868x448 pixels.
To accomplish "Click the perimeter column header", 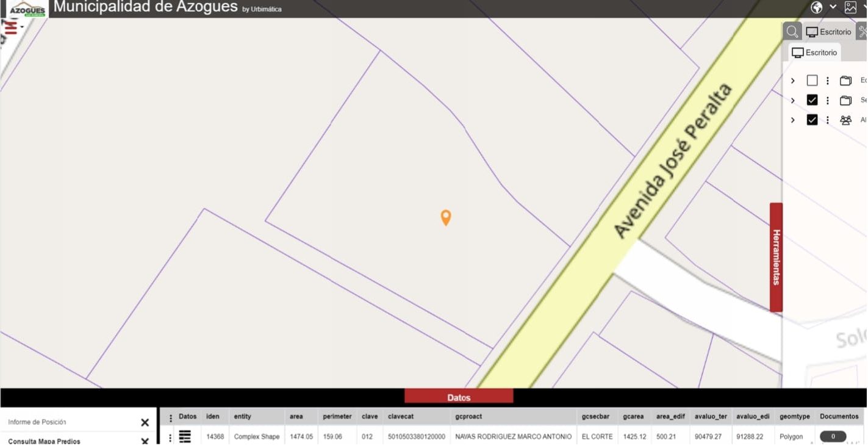I will pyautogui.click(x=337, y=416).
